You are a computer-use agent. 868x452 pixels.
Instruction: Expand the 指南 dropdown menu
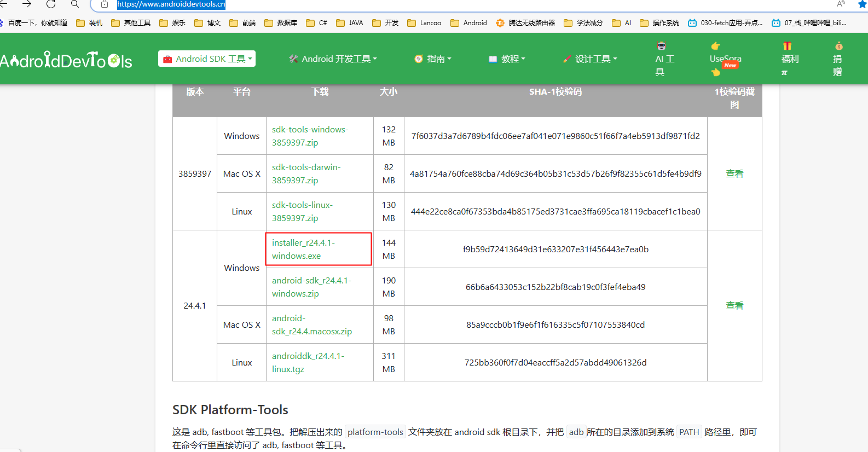pos(433,59)
